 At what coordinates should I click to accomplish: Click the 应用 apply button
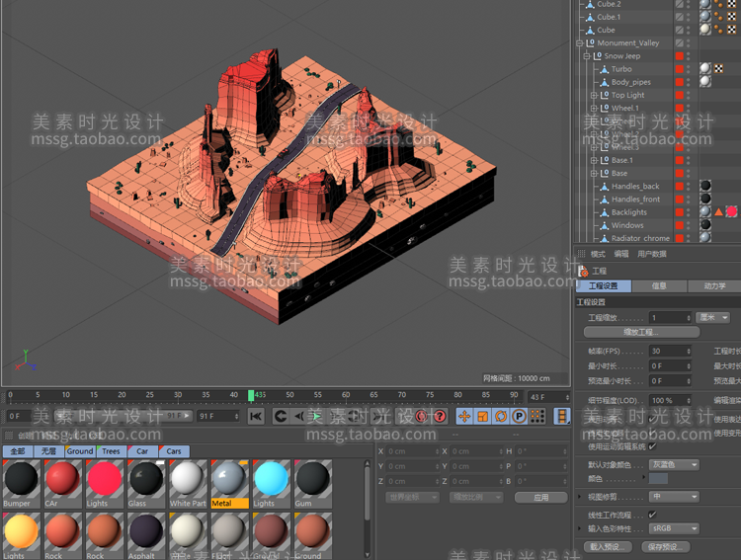pyautogui.click(x=541, y=497)
